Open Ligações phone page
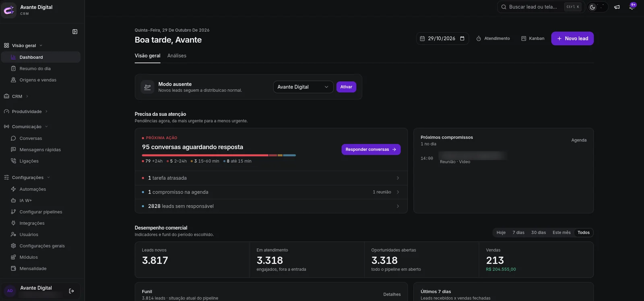This screenshot has width=644, height=301. pos(41,161)
